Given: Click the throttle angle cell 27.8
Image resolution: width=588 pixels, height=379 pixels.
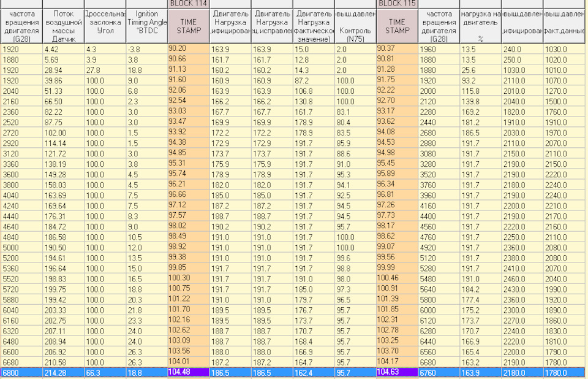Looking at the screenshot, I should click(x=105, y=71).
